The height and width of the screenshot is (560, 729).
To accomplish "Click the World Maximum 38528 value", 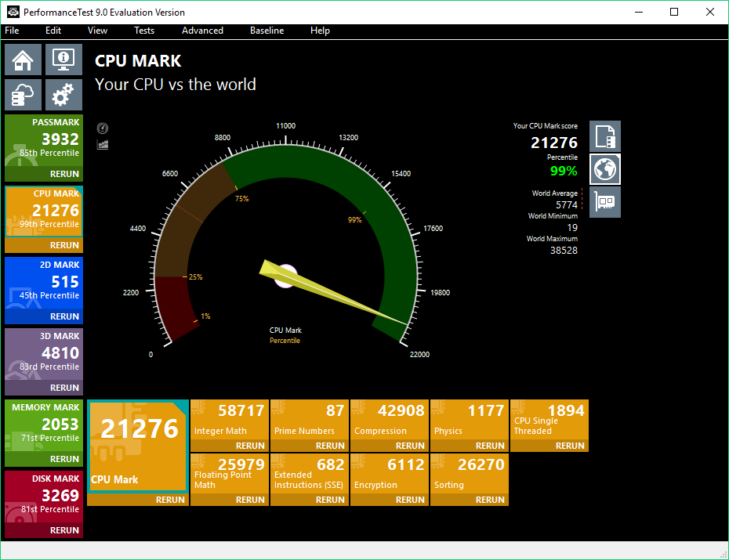I will 564,251.
